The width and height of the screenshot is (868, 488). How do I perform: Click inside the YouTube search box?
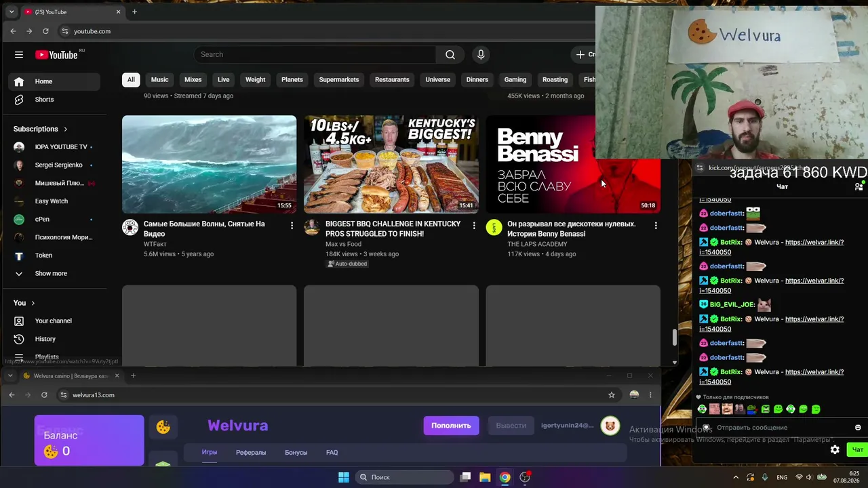tap(315, 55)
